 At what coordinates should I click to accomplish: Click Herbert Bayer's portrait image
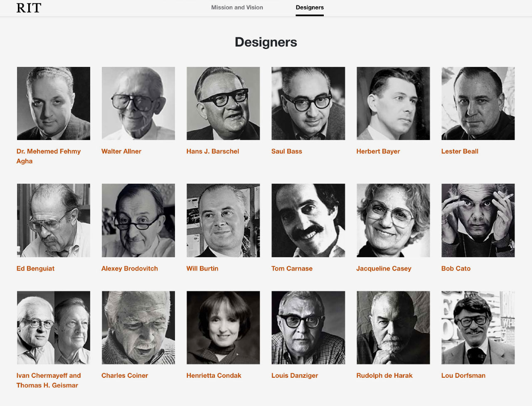tap(393, 103)
